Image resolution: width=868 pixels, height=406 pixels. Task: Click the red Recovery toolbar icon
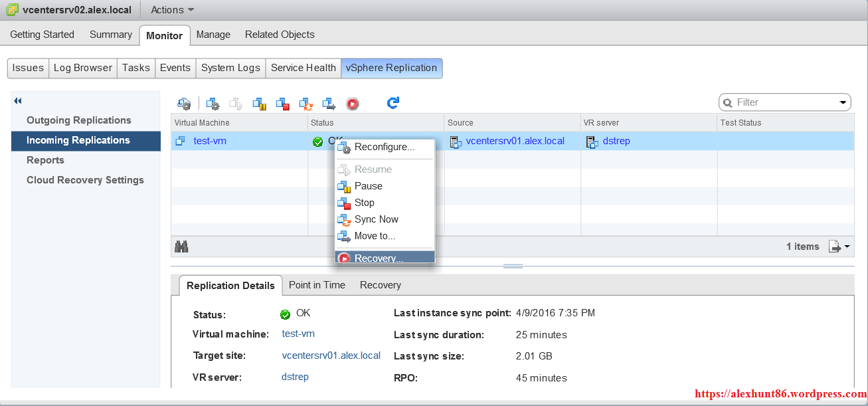pos(352,104)
